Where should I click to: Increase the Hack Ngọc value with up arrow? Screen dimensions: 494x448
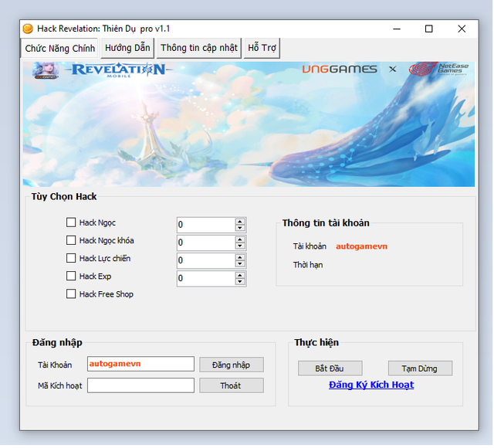pyautogui.click(x=240, y=221)
